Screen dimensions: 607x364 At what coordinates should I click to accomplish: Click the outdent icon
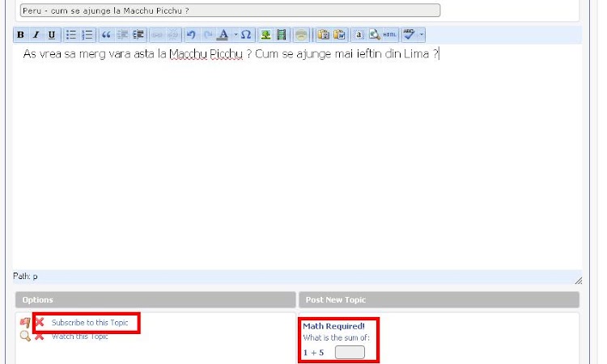(x=123, y=35)
